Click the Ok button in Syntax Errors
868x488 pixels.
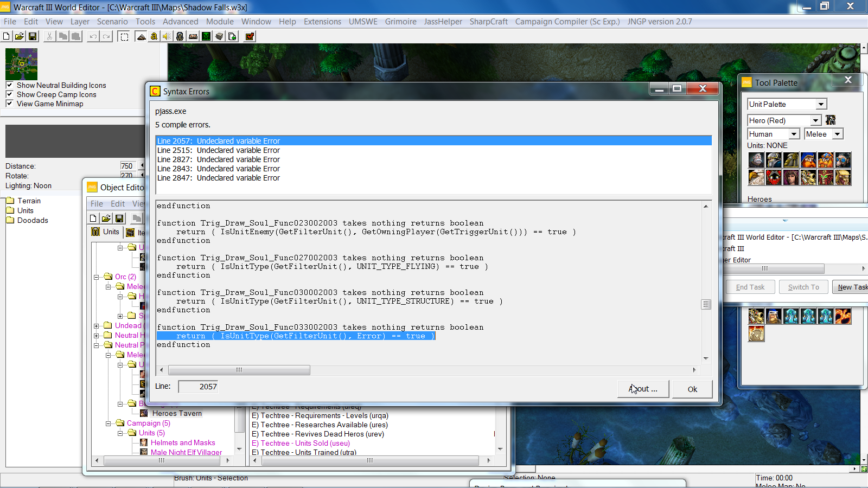point(692,389)
